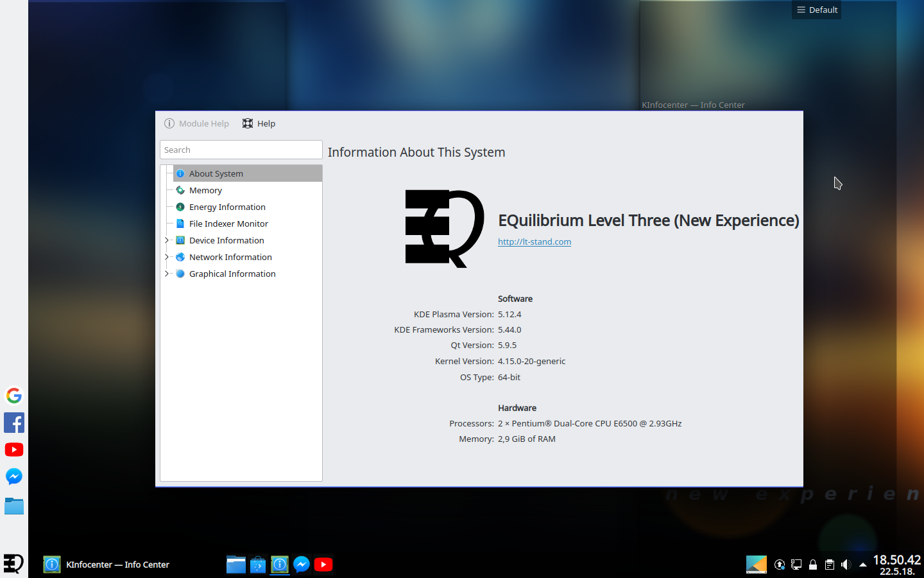Open the file manager from the side panel
Screen dimensions: 924x578
[14, 506]
